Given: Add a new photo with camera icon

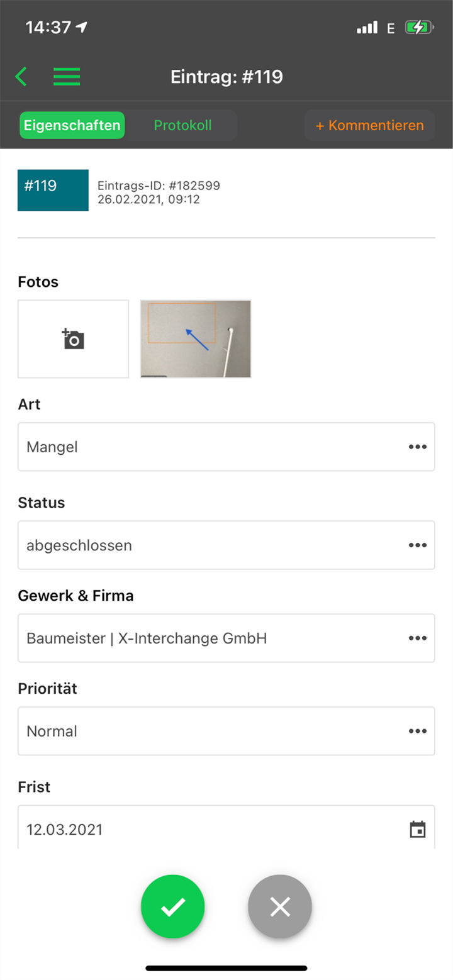Looking at the screenshot, I should (x=73, y=339).
